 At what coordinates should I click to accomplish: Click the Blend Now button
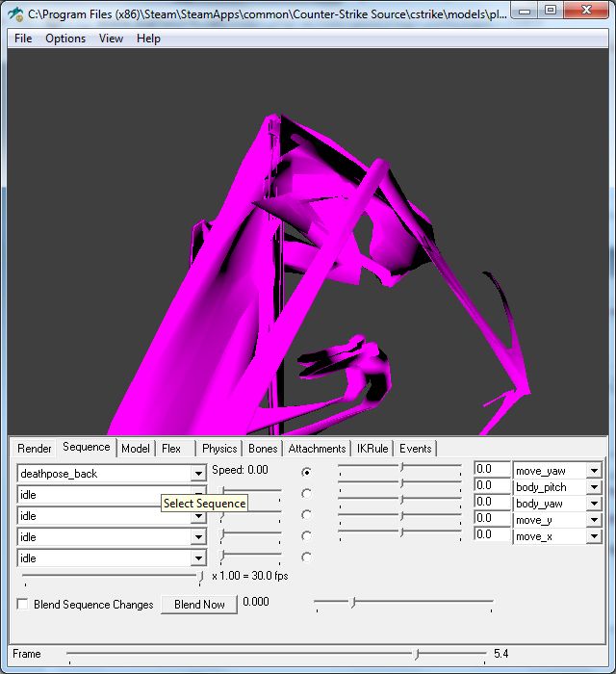[199, 605]
